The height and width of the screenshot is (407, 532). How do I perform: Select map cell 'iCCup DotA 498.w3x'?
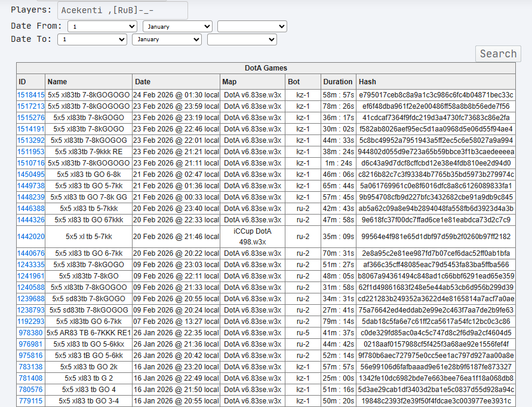tap(253, 237)
